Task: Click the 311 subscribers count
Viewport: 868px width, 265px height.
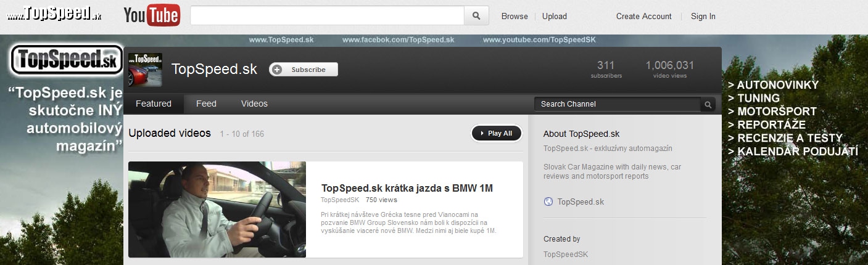Action: click(606, 68)
